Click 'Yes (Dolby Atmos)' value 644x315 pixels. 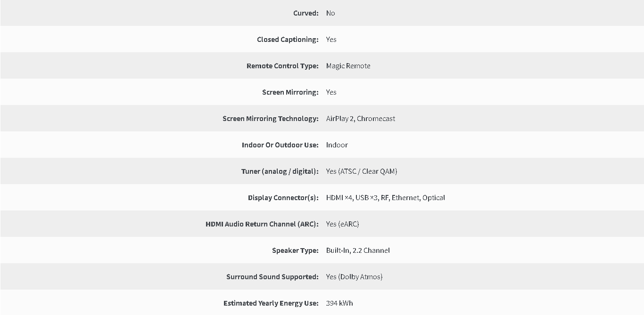[x=355, y=277]
